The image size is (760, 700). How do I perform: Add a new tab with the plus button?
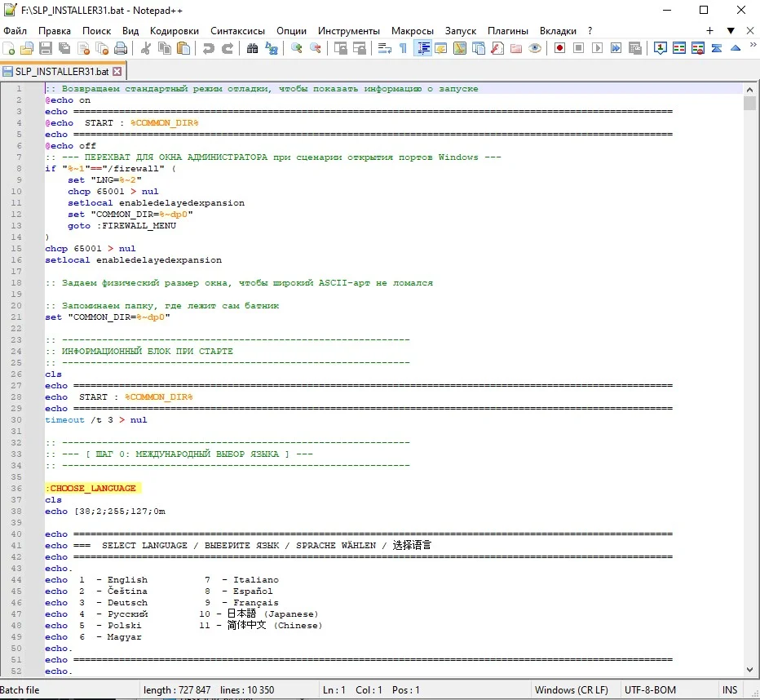point(709,30)
